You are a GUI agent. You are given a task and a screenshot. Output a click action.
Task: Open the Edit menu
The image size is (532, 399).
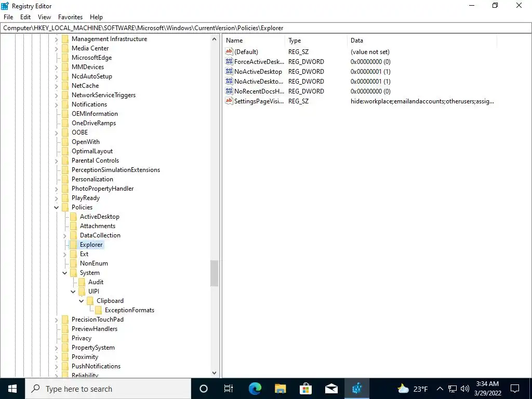tap(25, 17)
